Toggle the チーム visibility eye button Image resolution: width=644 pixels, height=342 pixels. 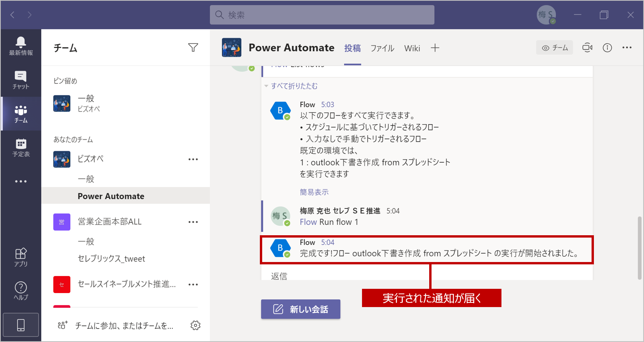coord(555,48)
